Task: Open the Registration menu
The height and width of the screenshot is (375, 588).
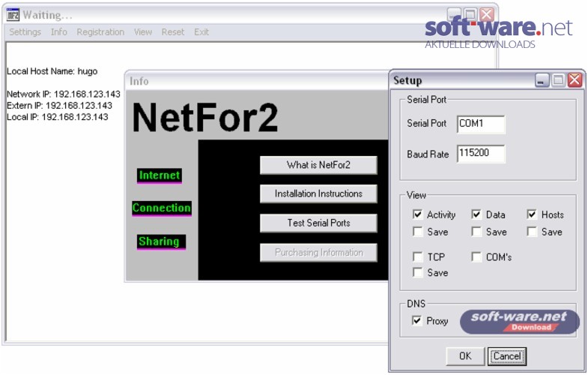Action: (100, 32)
